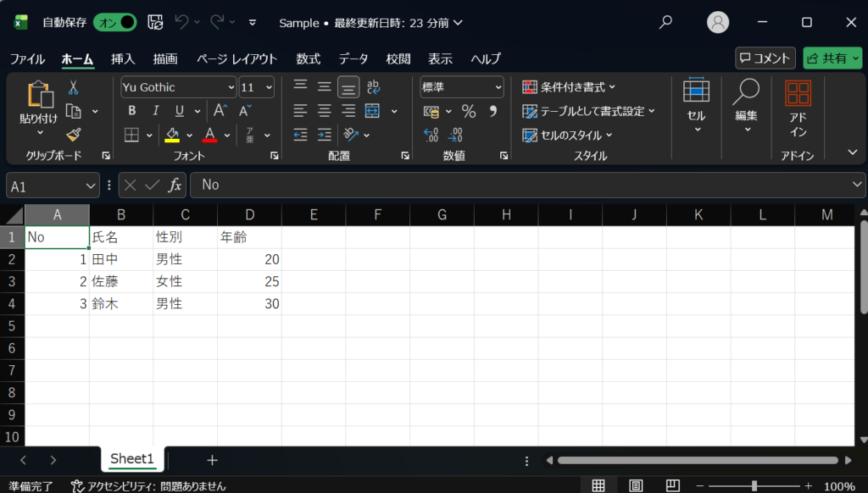Collapse the ribbon using the chevron

pos(853,152)
